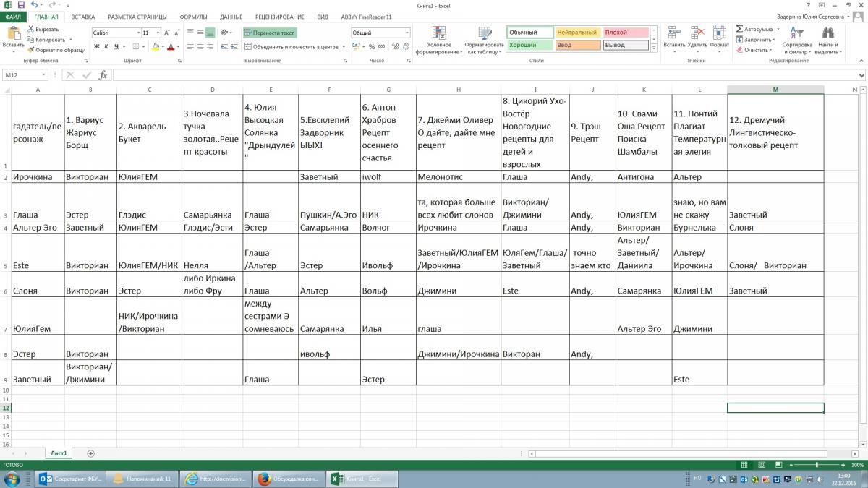868x488 pixels.
Task: Click the add new sheet plus icon
Action: 90,453
